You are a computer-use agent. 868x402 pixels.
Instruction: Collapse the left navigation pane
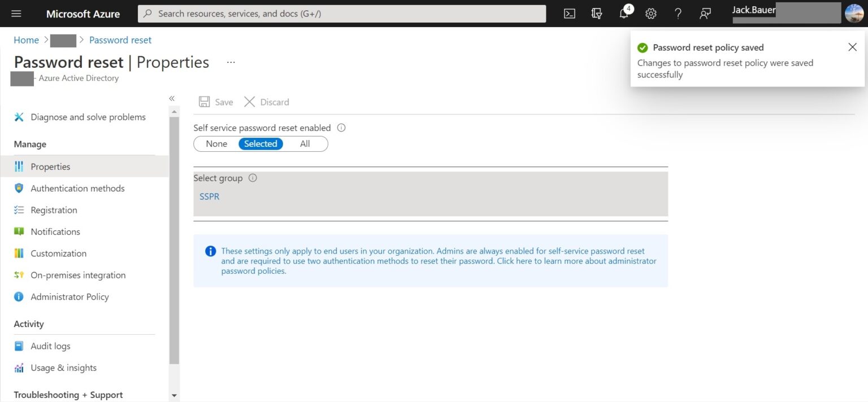[x=172, y=98]
